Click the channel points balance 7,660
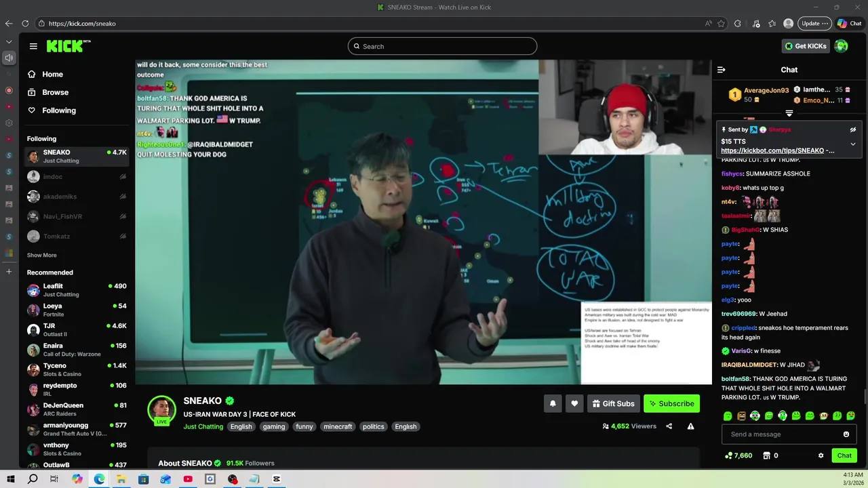868x488 pixels. coord(738,455)
